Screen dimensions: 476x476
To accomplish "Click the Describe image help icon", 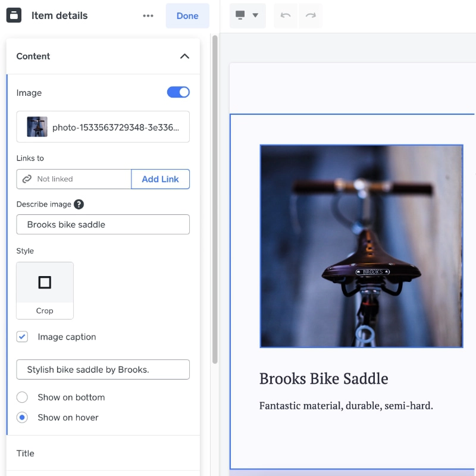I will tap(79, 204).
